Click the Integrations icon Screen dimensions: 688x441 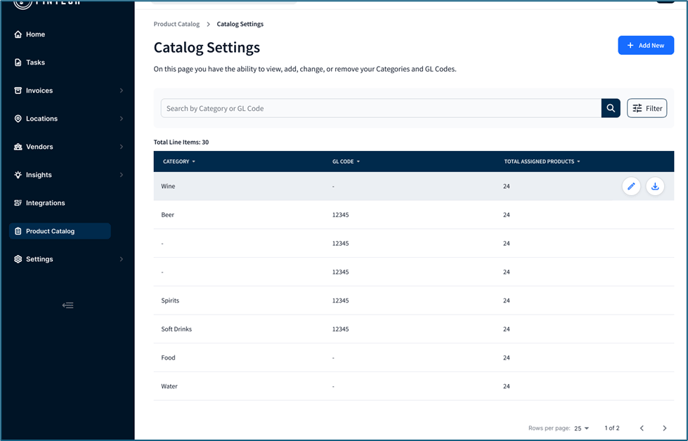pyautogui.click(x=18, y=203)
